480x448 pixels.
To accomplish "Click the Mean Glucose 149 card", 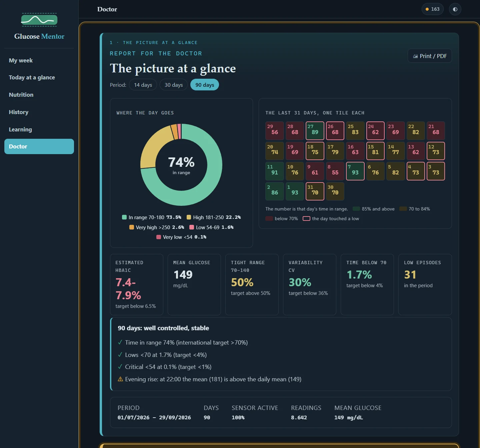I will (x=194, y=285).
